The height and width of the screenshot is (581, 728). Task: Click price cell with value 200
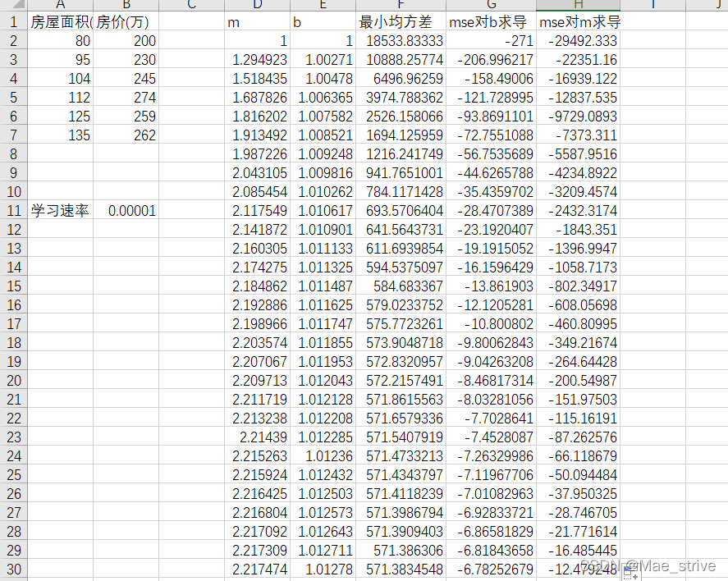pyautogui.click(x=126, y=41)
